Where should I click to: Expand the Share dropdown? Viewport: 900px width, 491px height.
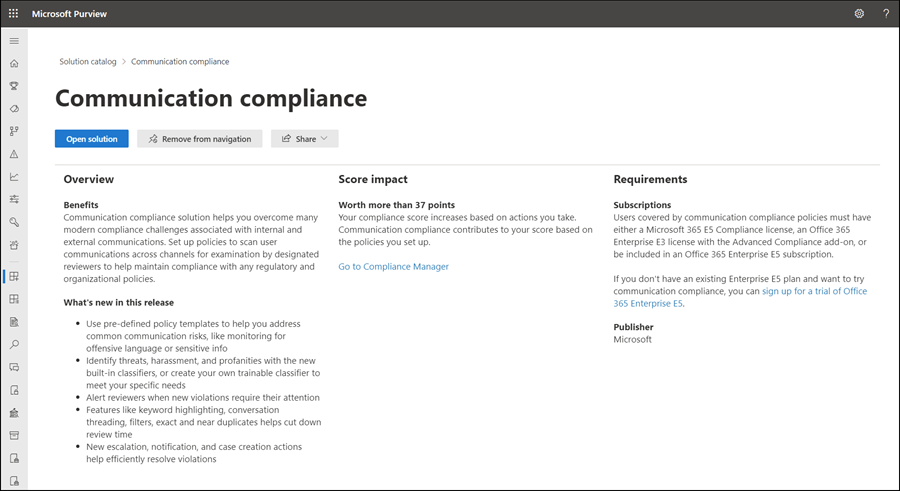305,138
